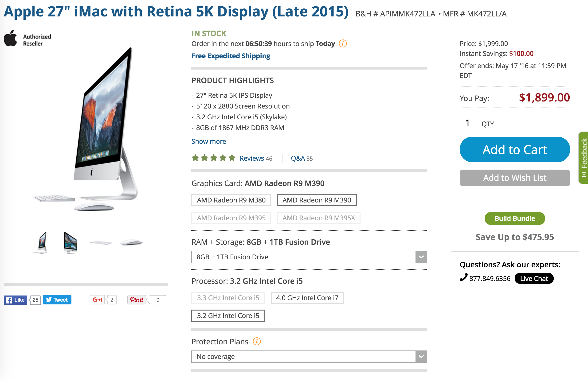Click the five-star Reviews rating
The width and height of the screenshot is (588, 381).
click(x=214, y=158)
